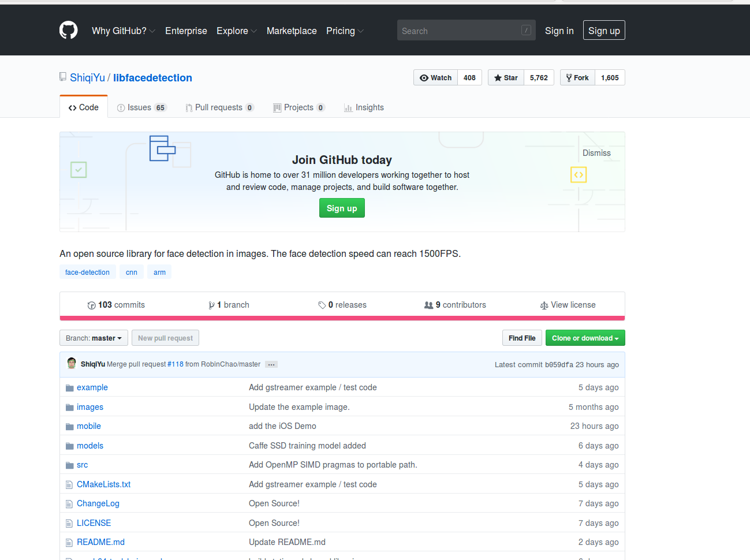This screenshot has width=750, height=560.
Task: Open the 5,762 stargazers count
Action: tap(539, 77)
